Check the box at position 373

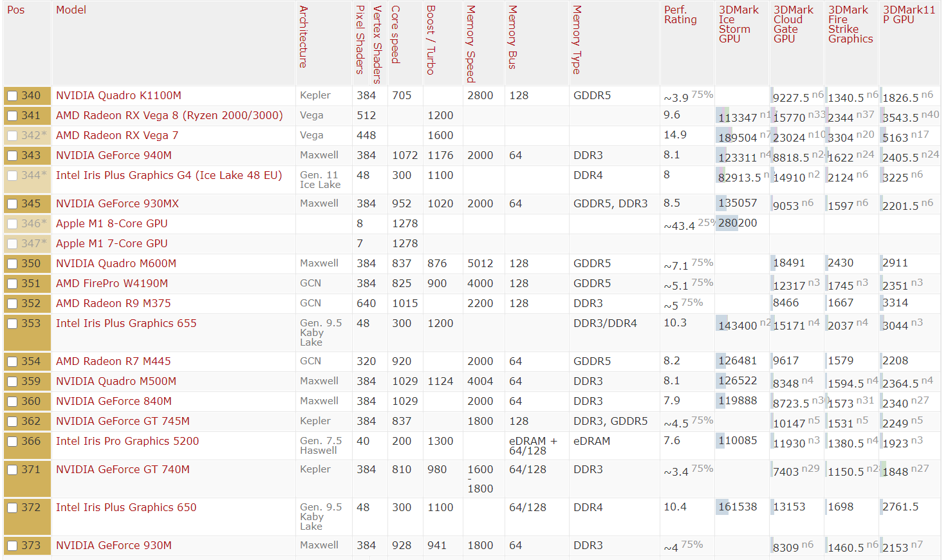pos(12,546)
